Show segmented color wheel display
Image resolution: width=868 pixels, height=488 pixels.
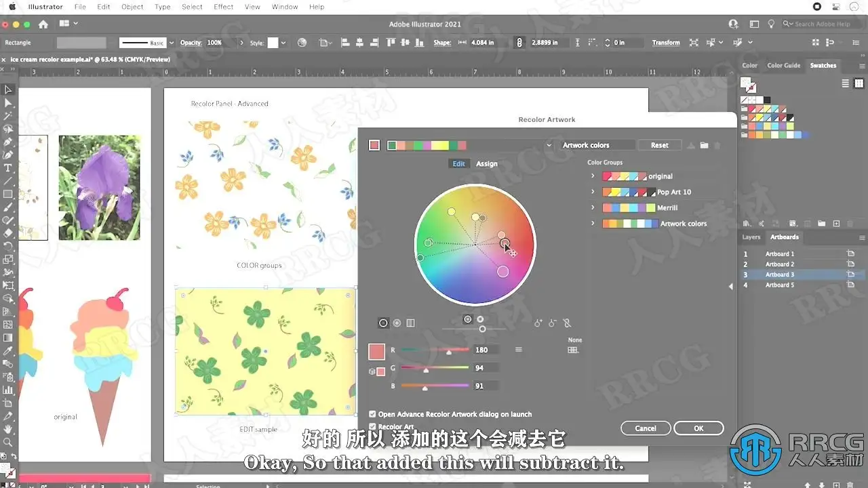[397, 323]
